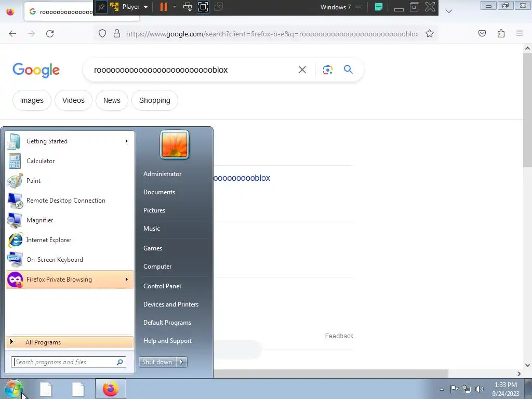
Task: Click the tracking protection shield icon
Action: [x=102, y=33]
